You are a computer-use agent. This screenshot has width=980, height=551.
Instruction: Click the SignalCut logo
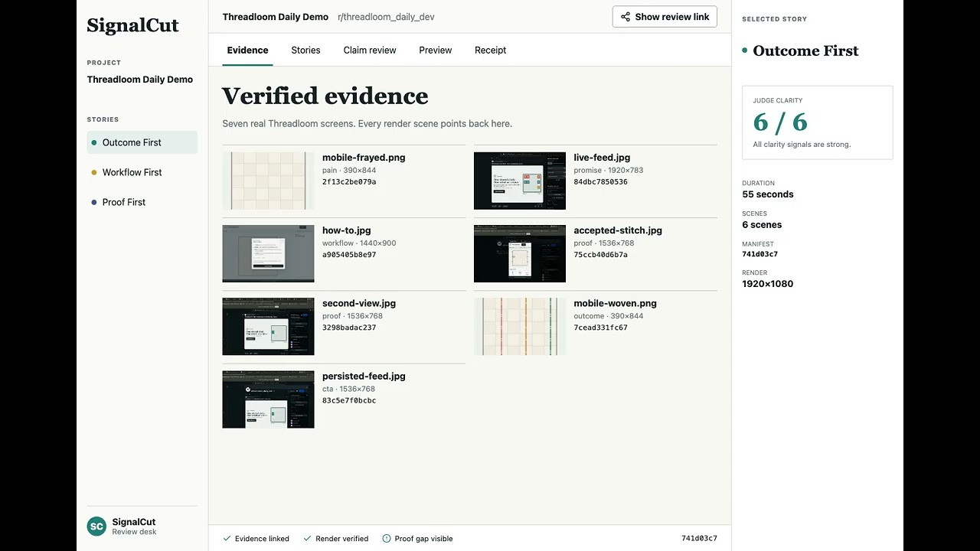coord(133,25)
